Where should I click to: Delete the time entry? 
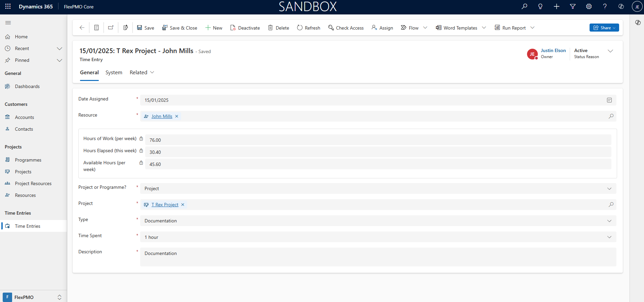pyautogui.click(x=279, y=28)
